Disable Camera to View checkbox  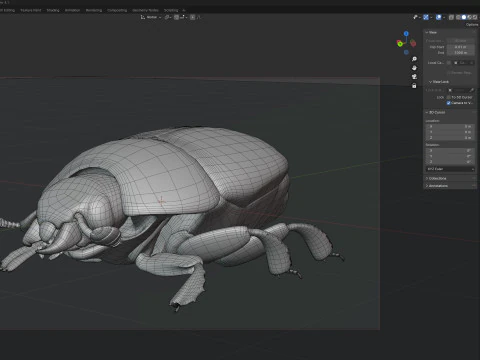[x=449, y=103]
